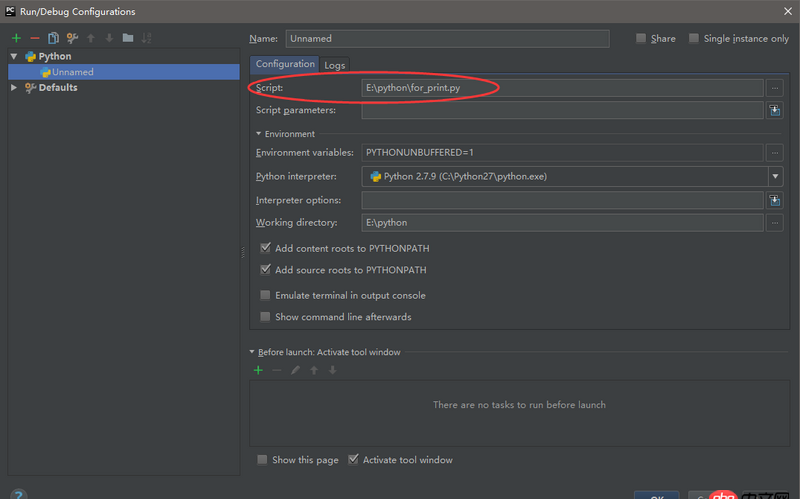Image resolution: width=800 pixels, height=499 pixels.
Task: Collapse the Environment section
Action: pyautogui.click(x=259, y=134)
